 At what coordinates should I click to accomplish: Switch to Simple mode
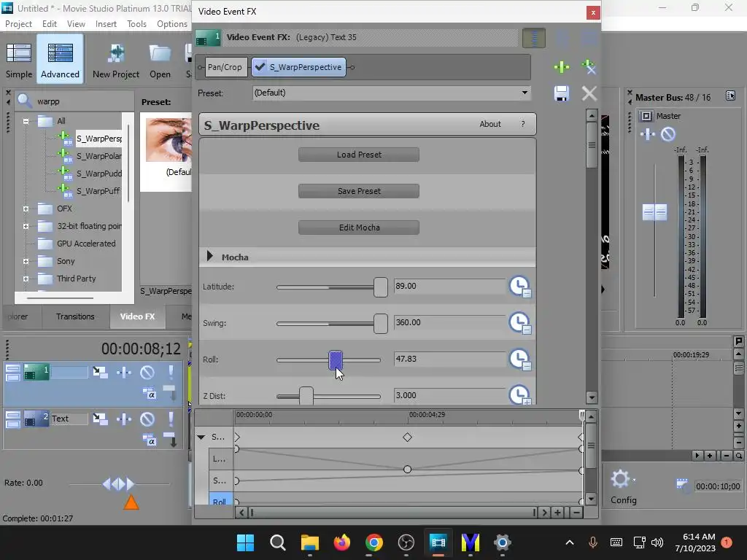19,60
